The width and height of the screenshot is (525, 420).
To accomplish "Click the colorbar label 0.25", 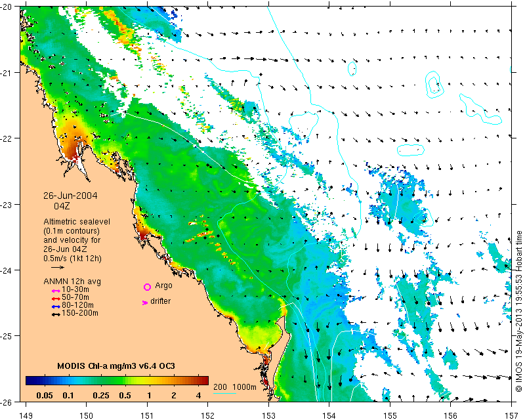I will click(x=101, y=396).
